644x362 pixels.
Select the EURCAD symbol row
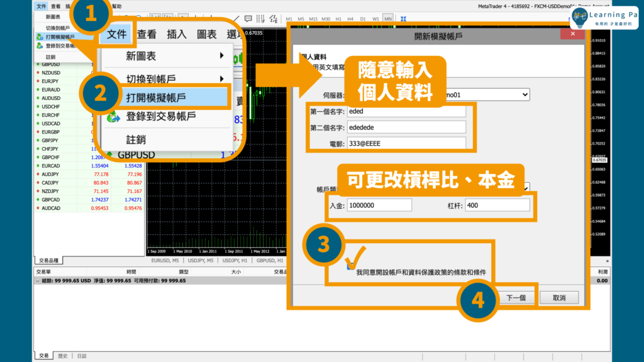click(x=89, y=166)
